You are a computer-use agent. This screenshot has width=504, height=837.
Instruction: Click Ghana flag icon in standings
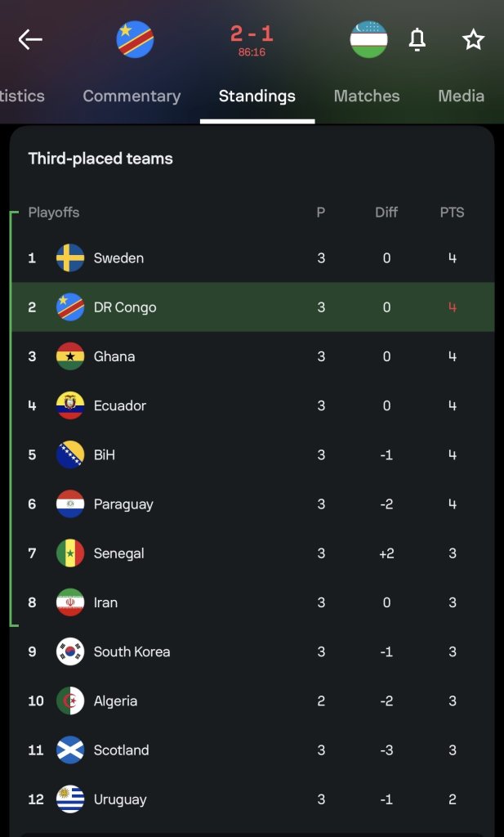(70, 356)
